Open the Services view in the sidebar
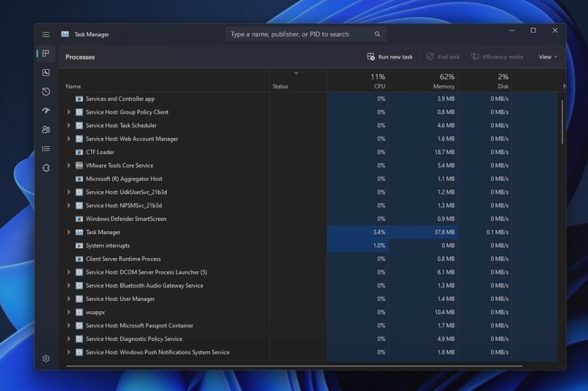The width and height of the screenshot is (588, 391). coord(46,168)
